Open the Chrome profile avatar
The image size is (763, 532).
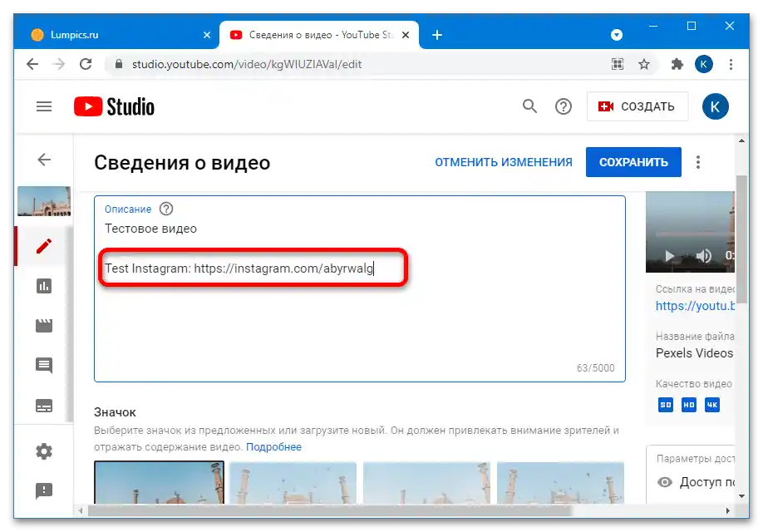[704, 64]
